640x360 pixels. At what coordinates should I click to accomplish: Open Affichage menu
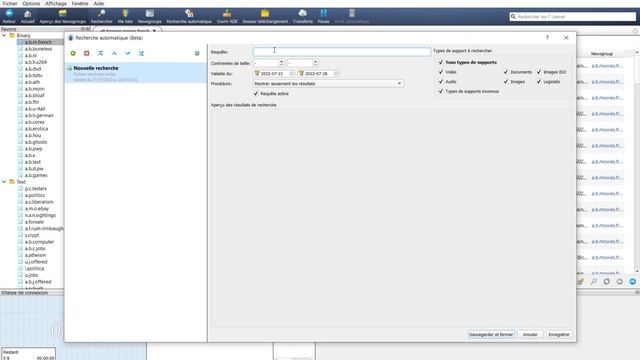pos(56,4)
